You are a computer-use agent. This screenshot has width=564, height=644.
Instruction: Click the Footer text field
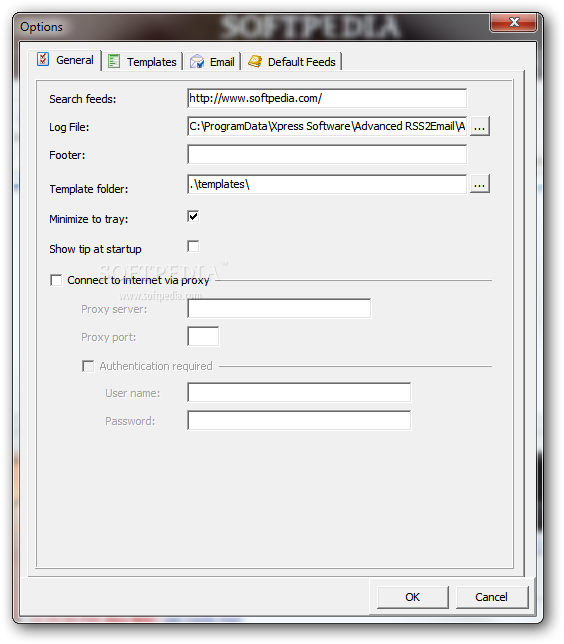tap(327, 154)
